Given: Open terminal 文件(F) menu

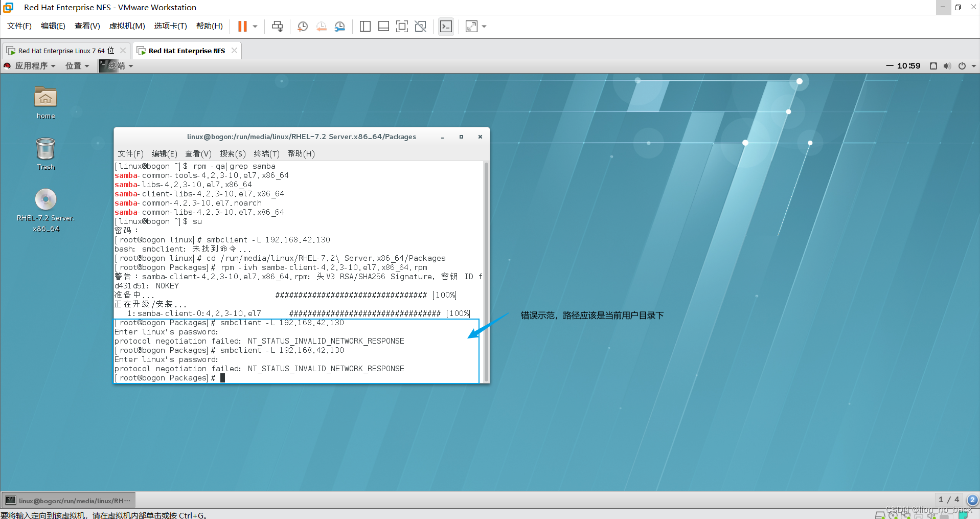Looking at the screenshot, I should pos(131,153).
